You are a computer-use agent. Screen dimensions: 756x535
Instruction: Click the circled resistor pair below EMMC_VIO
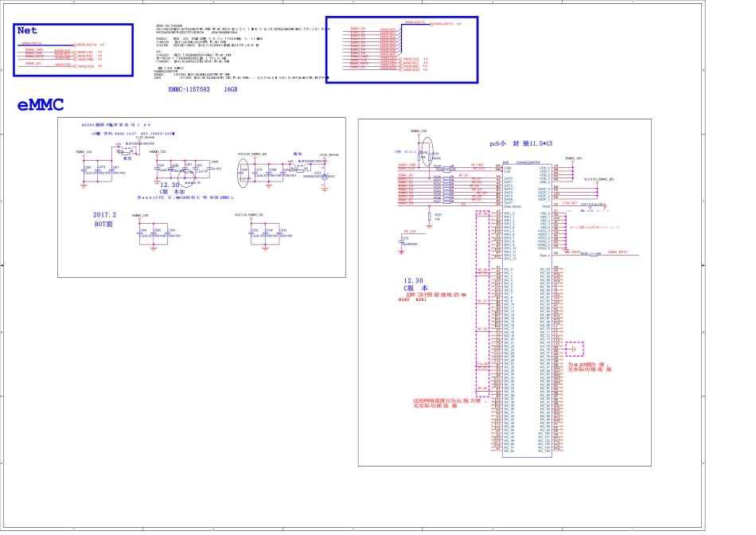(426, 151)
